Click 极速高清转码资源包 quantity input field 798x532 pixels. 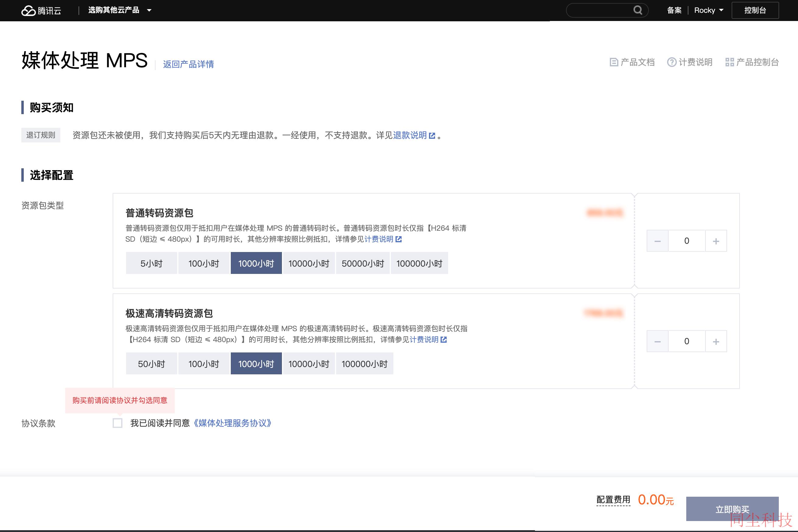tap(687, 341)
